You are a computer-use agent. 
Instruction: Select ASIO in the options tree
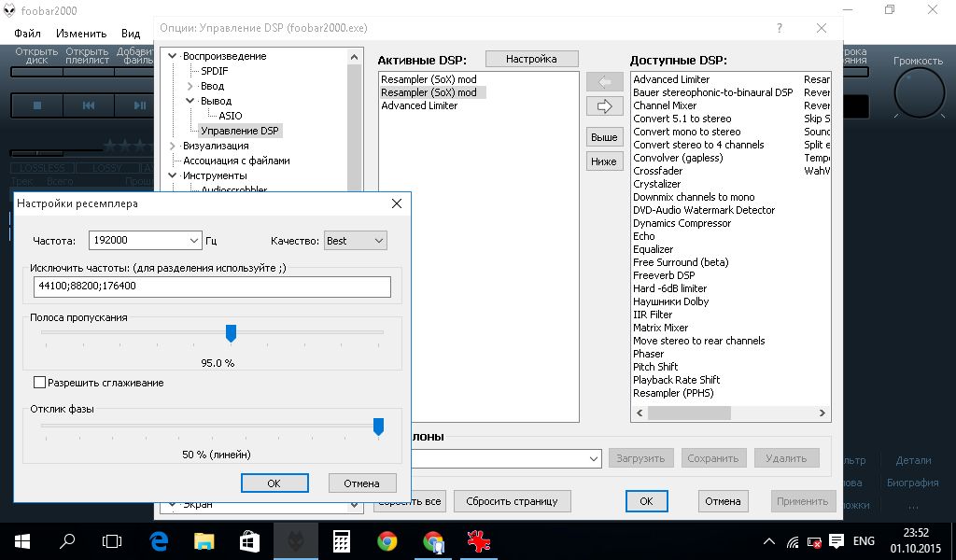point(231,116)
